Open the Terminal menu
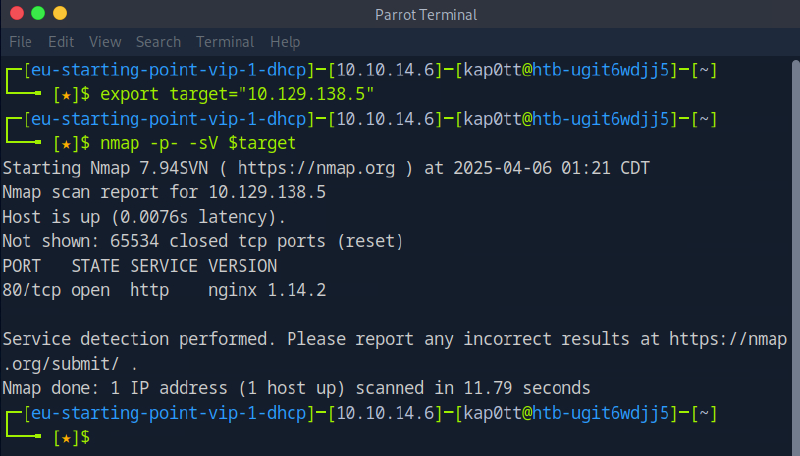The height and width of the screenshot is (456, 800). 225,42
